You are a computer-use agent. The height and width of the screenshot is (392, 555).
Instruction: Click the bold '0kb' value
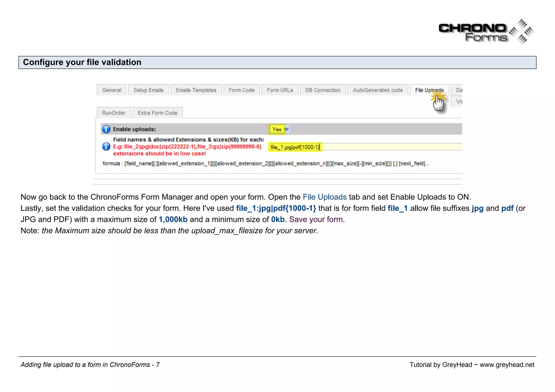278,219
